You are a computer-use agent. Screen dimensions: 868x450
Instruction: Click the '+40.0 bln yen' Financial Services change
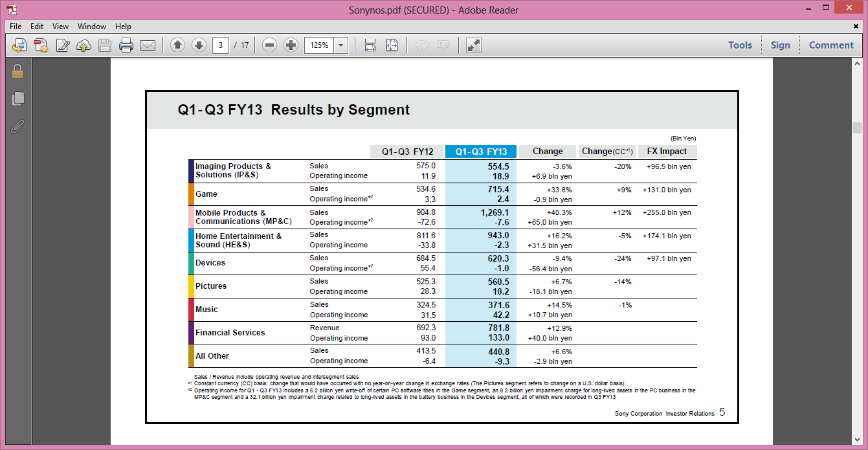[551, 338]
